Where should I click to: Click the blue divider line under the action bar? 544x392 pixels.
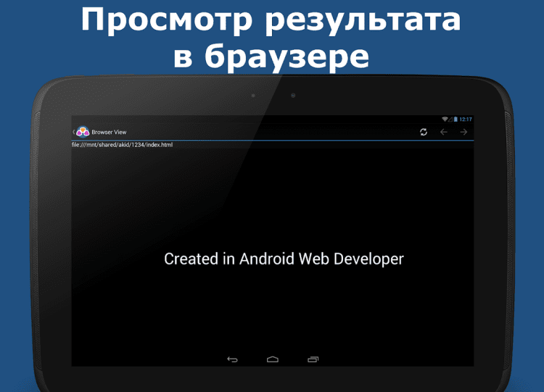click(272, 141)
